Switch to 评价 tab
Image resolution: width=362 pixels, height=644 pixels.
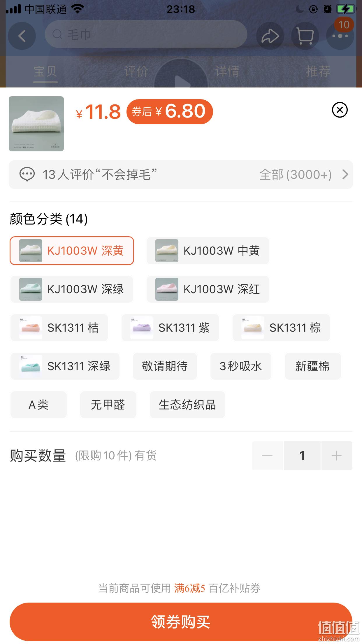[x=136, y=71]
